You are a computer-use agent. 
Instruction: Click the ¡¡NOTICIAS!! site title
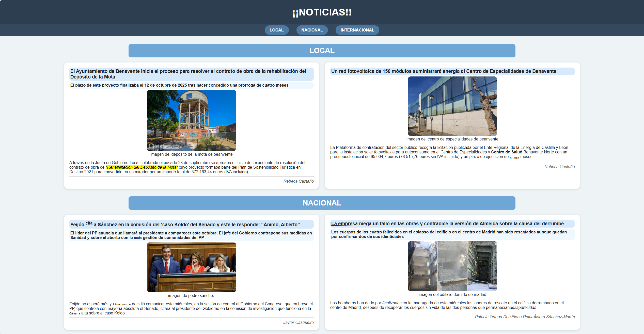coord(322,12)
